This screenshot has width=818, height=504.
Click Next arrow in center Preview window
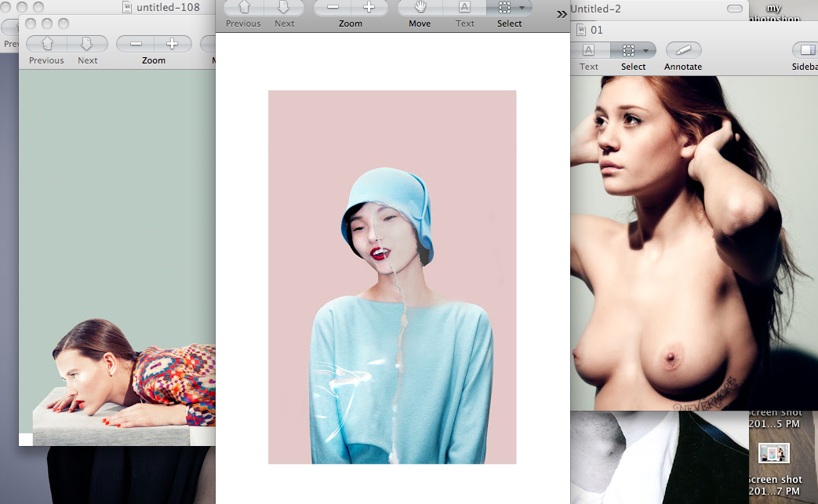pyautogui.click(x=284, y=7)
